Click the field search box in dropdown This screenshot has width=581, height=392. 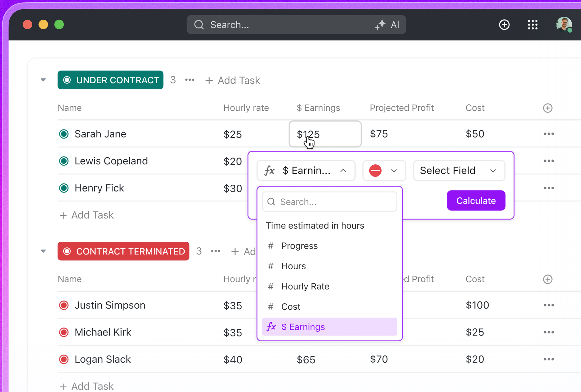tap(330, 202)
